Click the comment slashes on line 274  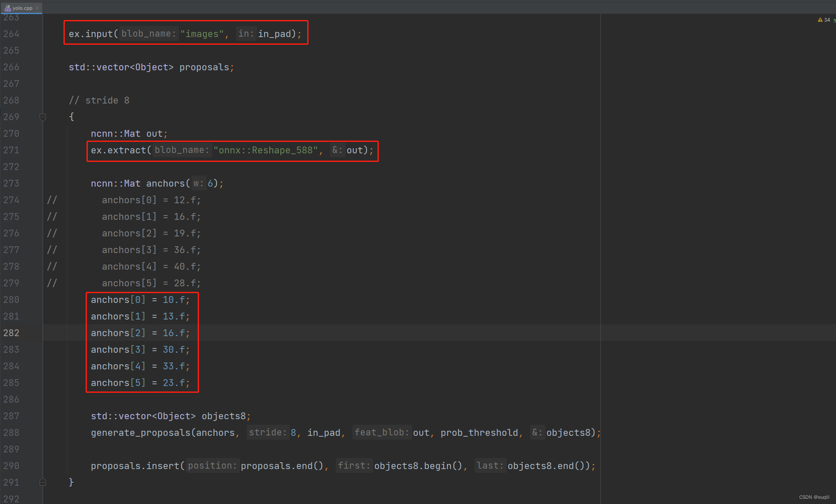[x=52, y=200]
